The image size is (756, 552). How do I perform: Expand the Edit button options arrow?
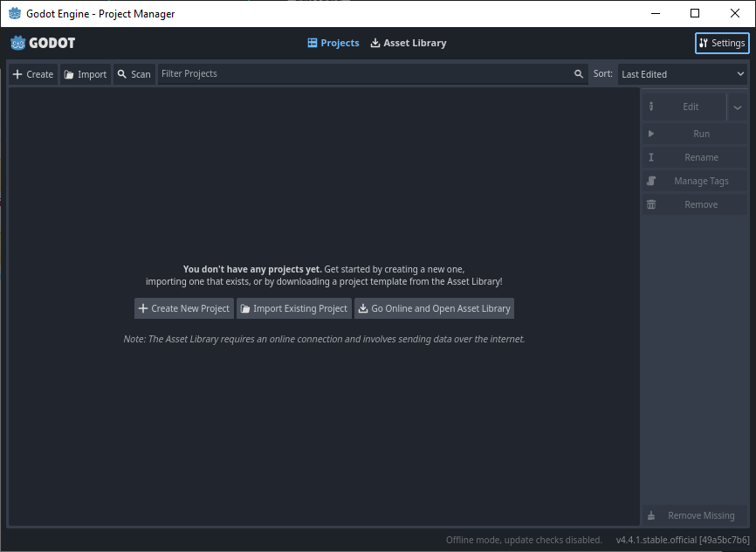tap(738, 107)
